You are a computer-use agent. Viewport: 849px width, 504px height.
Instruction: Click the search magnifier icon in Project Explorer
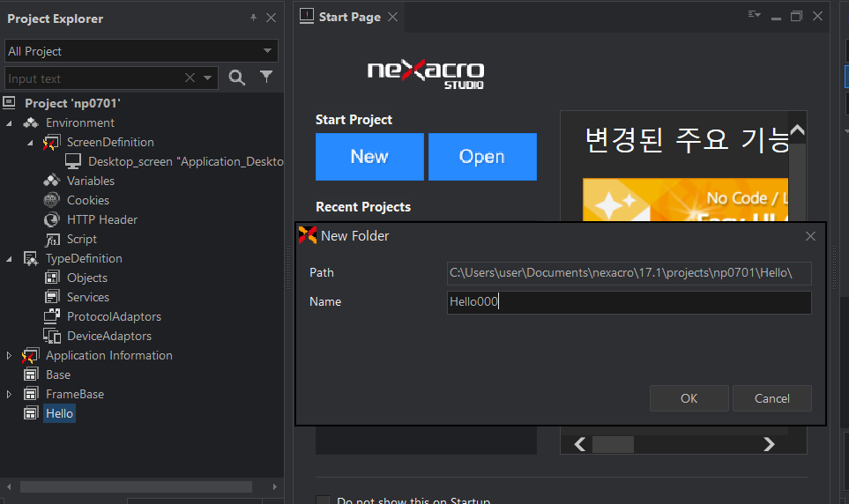click(x=236, y=78)
